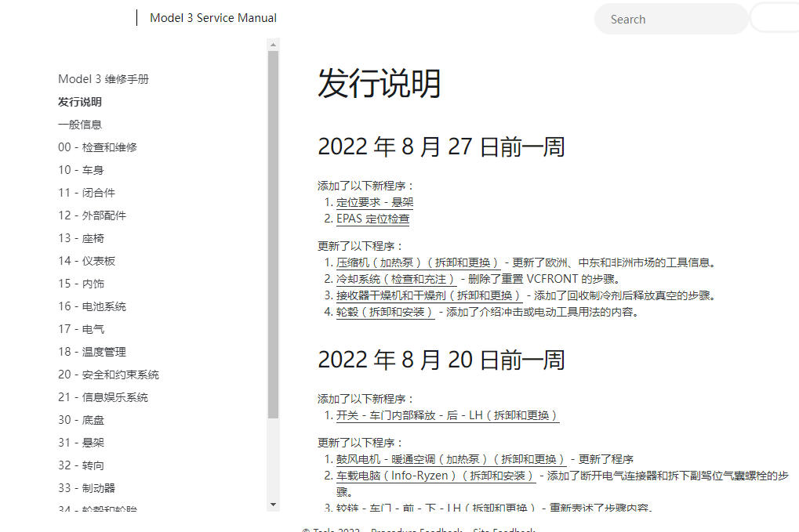
Task: Open Model 3 维修手册 in the sidebar
Action: [x=104, y=79]
